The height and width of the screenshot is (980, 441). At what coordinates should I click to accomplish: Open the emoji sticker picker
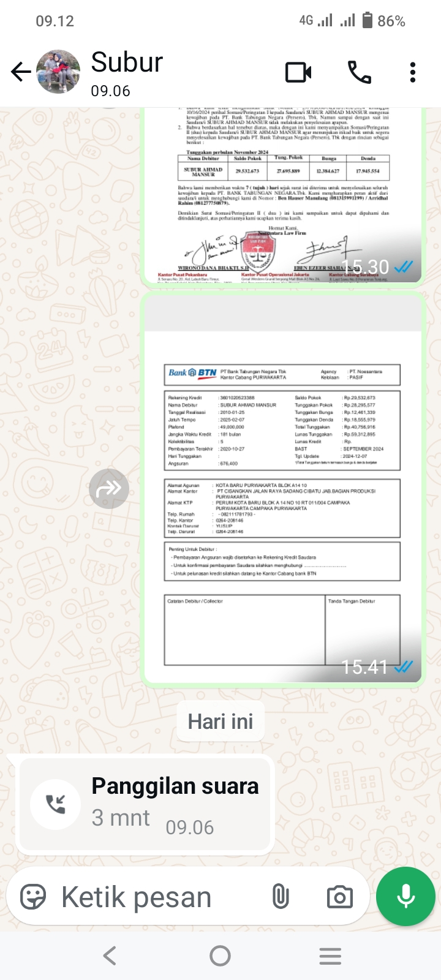coord(33,897)
